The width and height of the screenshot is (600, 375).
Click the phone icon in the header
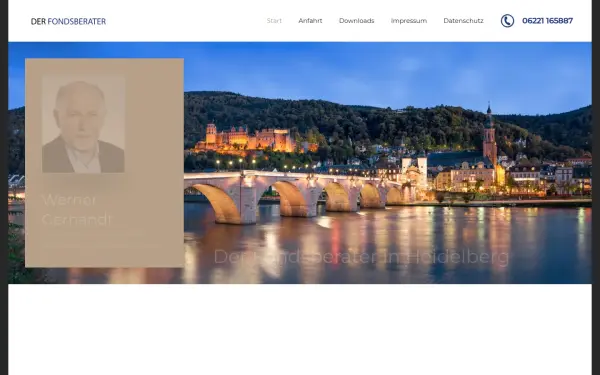507,21
